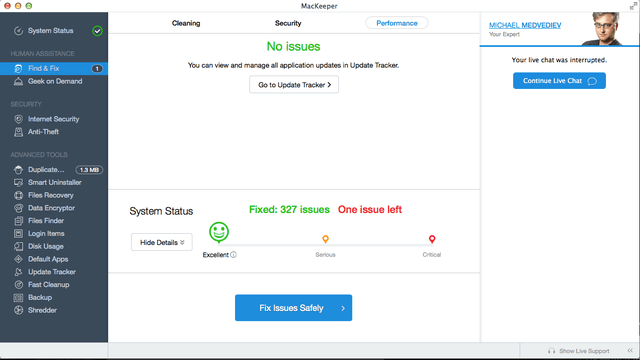Open Find & Fix in sidebar

click(54, 68)
